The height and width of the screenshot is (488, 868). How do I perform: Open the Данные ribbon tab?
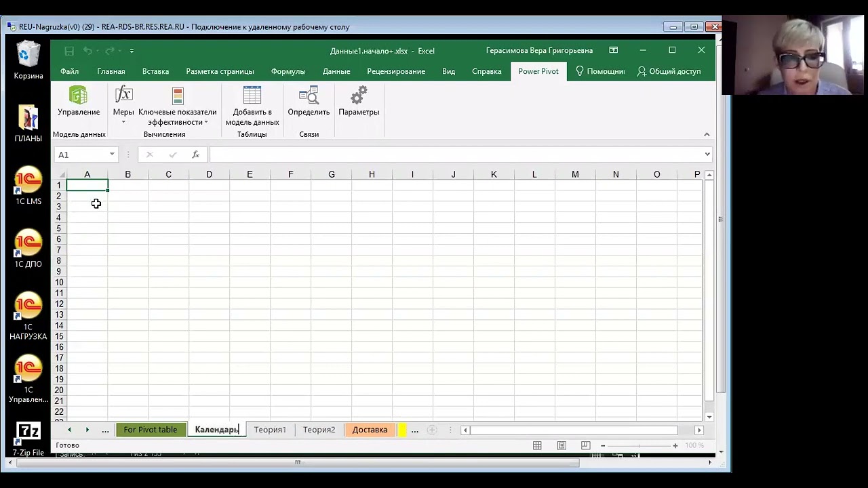point(336,71)
